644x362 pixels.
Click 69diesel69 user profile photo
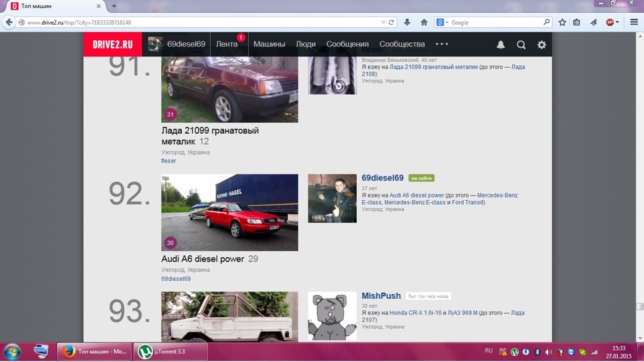click(332, 198)
